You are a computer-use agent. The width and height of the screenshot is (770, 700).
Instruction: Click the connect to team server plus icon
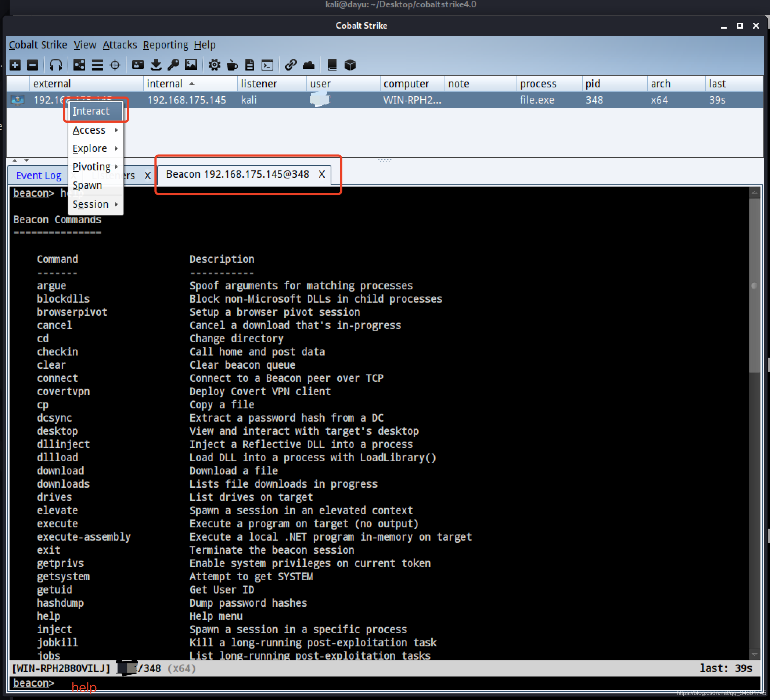coord(15,65)
